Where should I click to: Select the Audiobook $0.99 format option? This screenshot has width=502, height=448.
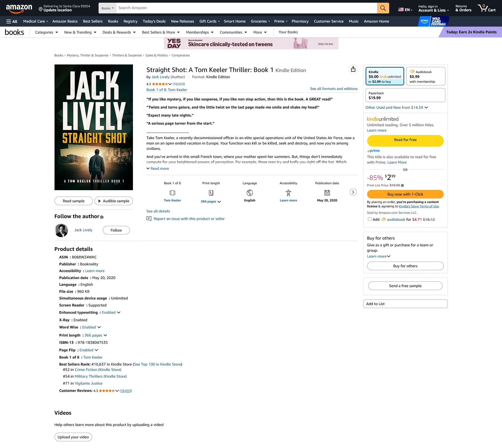pyautogui.click(x=425, y=77)
